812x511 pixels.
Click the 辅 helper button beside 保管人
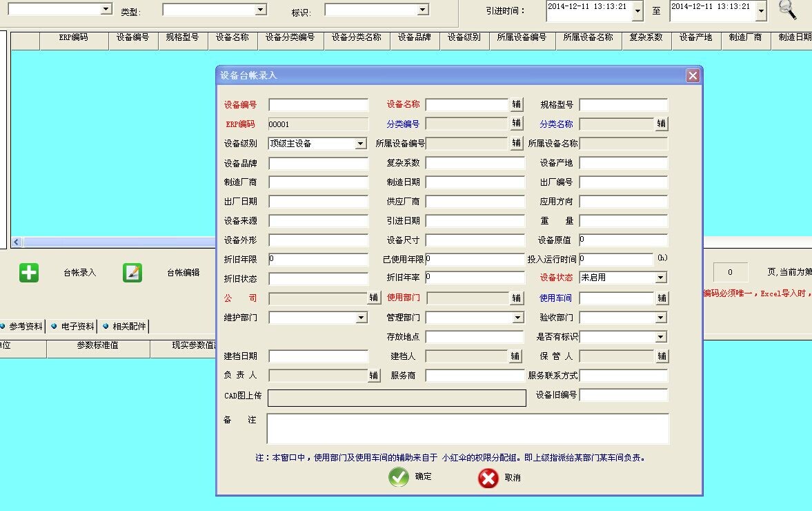coord(662,356)
